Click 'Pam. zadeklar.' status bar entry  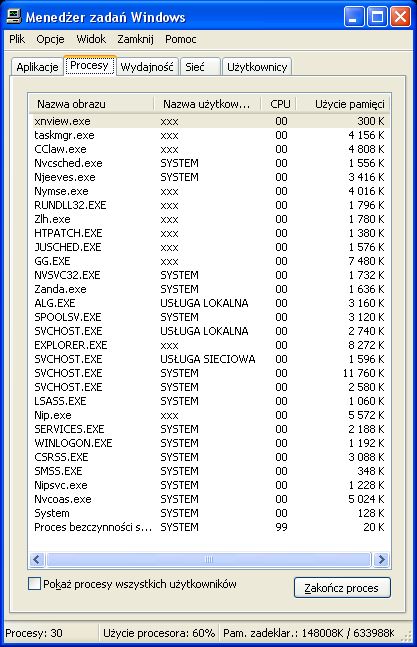click(x=309, y=633)
